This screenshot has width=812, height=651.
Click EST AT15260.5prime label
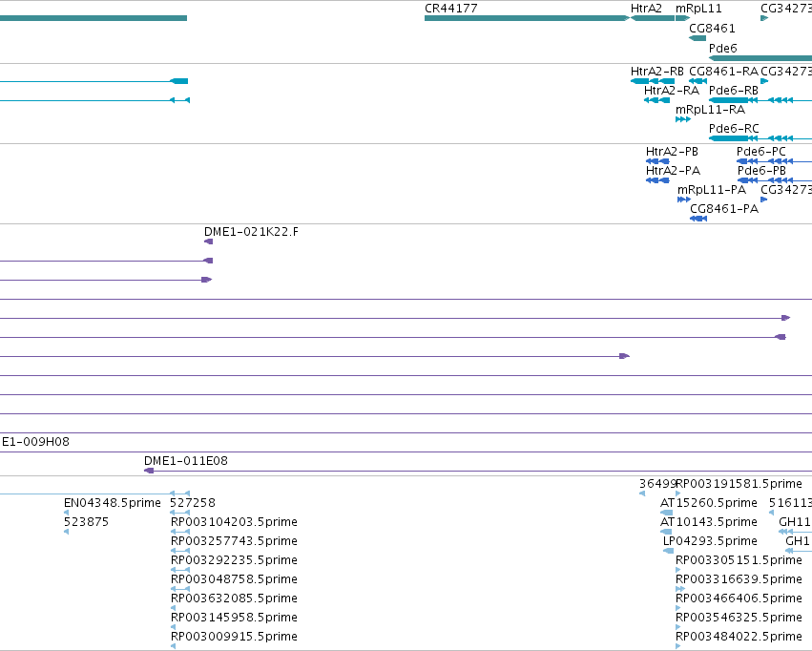[708, 503]
